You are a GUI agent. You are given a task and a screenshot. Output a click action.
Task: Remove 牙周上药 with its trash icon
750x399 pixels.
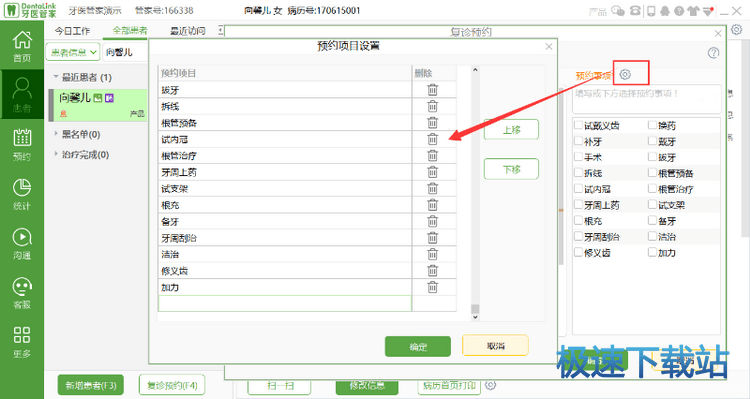432,172
